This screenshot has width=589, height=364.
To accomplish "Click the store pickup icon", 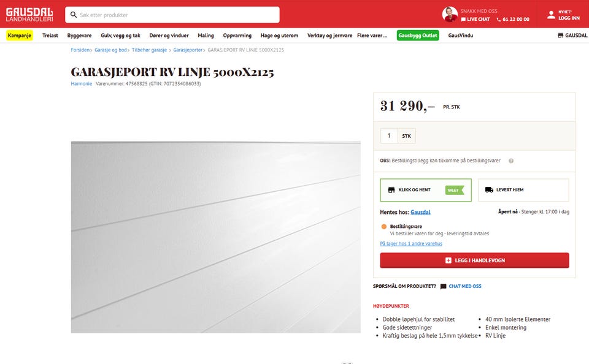I will click(391, 190).
